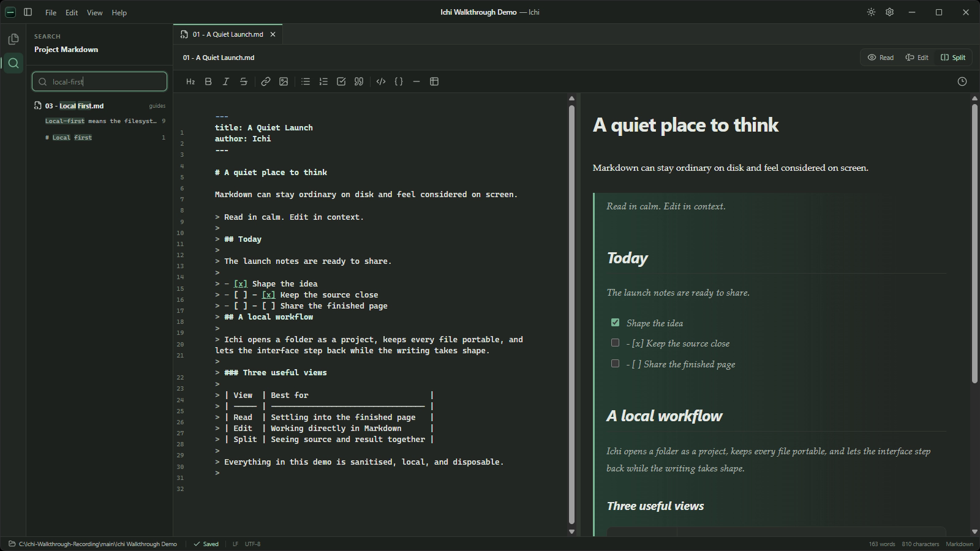Click the preview pane vertical scrollbar thumb
The height and width of the screenshot is (551, 980).
(x=974, y=244)
